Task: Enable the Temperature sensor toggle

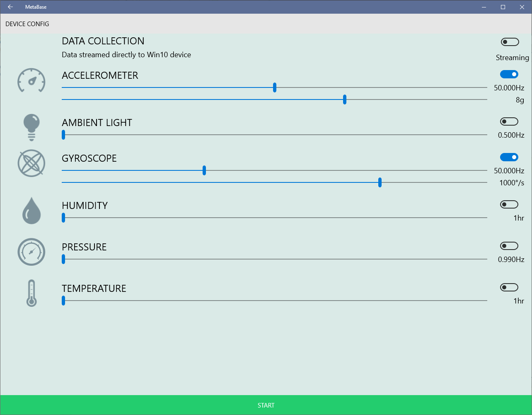Action: coord(509,287)
